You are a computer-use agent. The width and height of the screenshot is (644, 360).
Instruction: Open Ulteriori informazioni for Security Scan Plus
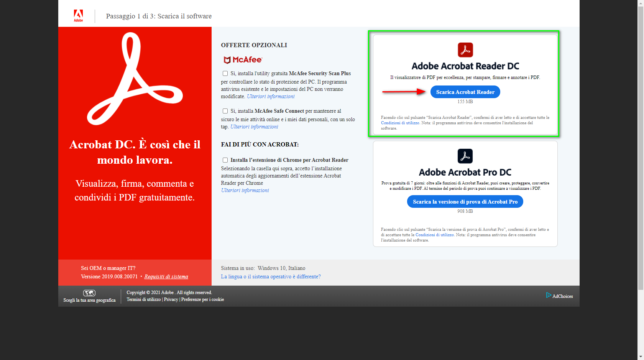click(271, 97)
